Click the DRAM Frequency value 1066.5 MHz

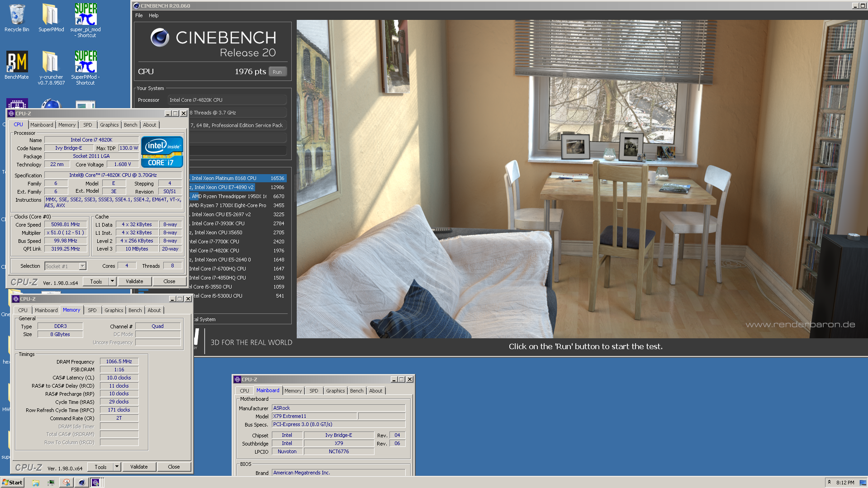coord(119,361)
